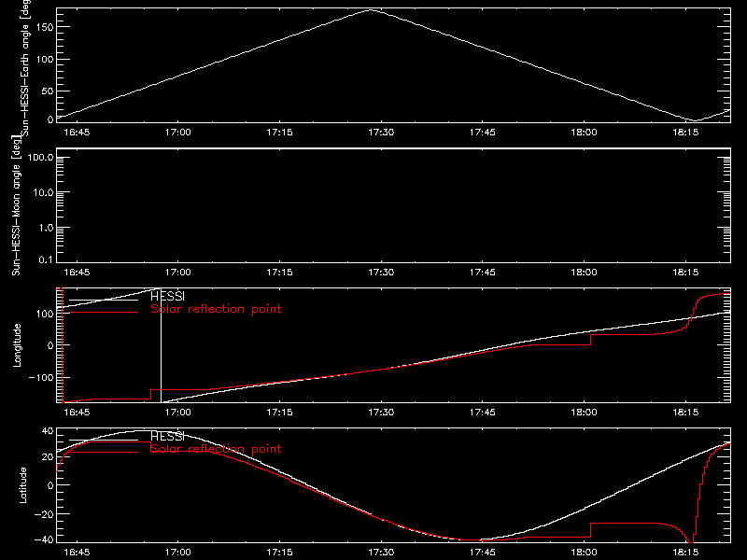The image size is (747, 560).
Task: Click the Sun-HESSI-Earth angle axis title
Action: pyautogui.click(x=25, y=67)
